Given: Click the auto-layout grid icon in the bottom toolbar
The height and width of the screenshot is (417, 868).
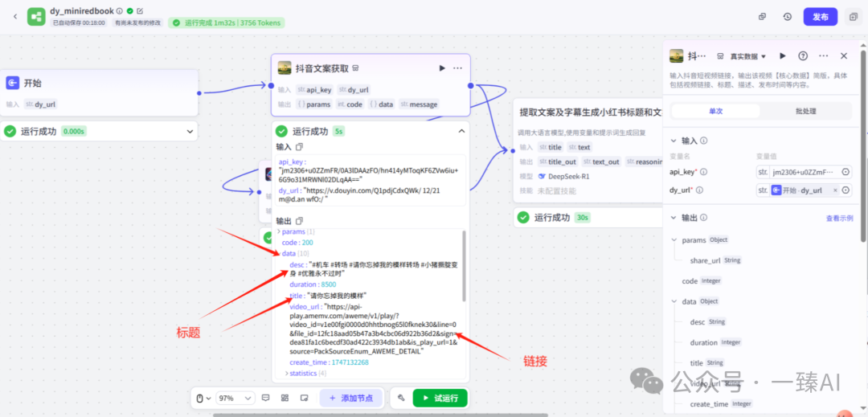Looking at the screenshot, I should 285,398.
